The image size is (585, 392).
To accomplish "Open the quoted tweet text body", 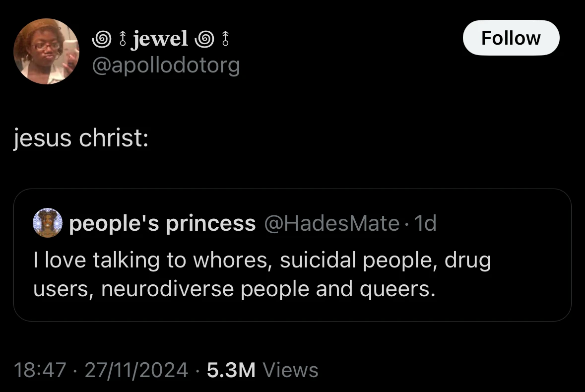I will click(262, 274).
